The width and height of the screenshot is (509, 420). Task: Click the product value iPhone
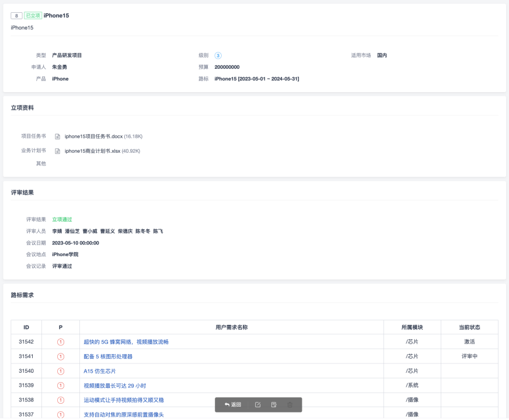tap(60, 79)
